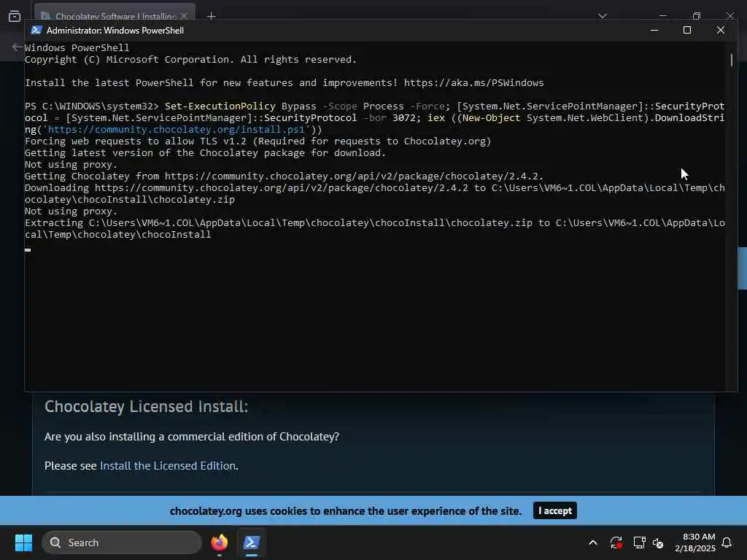Click 'Forcing web requests to allow TLS' line
The width and height of the screenshot is (747, 560).
[258, 141]
